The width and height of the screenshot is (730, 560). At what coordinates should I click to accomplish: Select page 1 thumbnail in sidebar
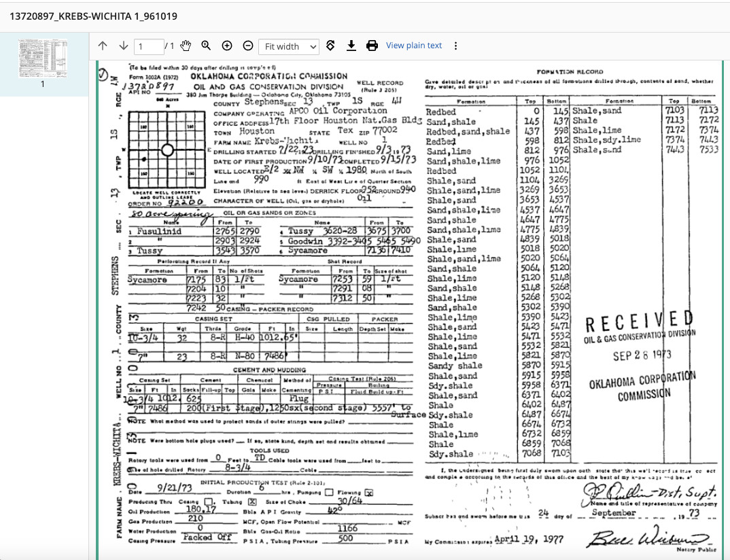(43, 58)
